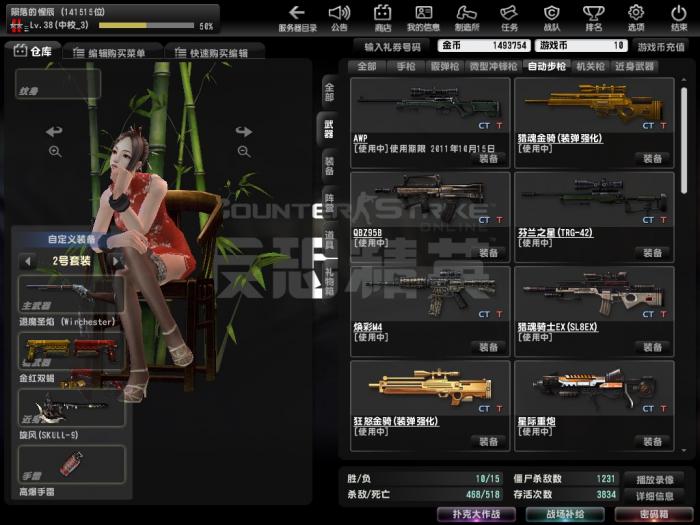Equip the 狂怒金骑 golden gun
The image size is (700, 525).
pos(488,442)
